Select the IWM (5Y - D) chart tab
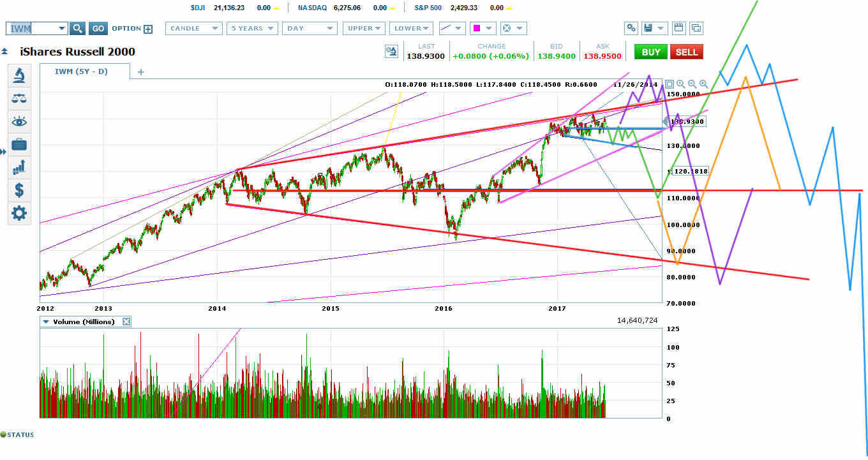 84,71
